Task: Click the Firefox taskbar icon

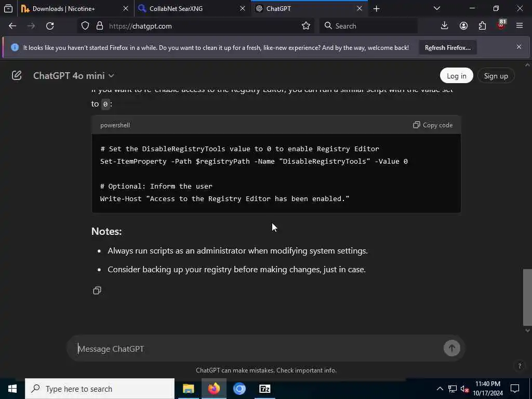Action: 214,389
